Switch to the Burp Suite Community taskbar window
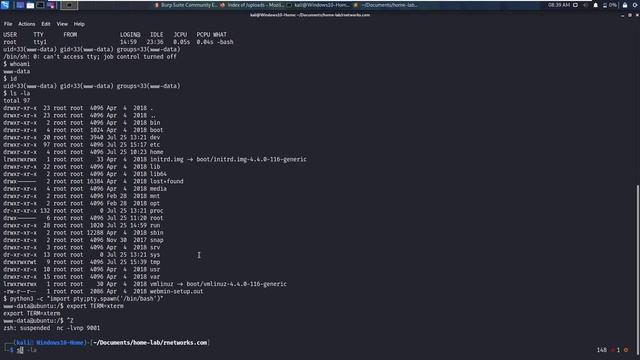 point(186,5)
